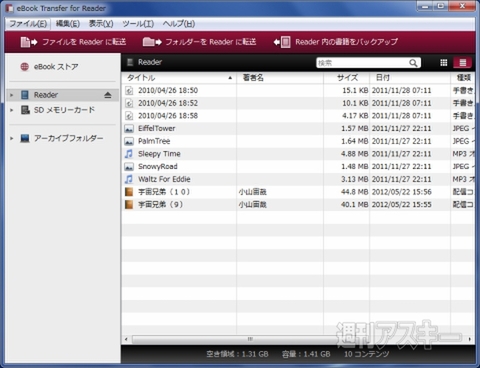Viewport: 480px width, 368px height.
Task: Click the eBook ストア globe icon
Action: pos(24,67)
